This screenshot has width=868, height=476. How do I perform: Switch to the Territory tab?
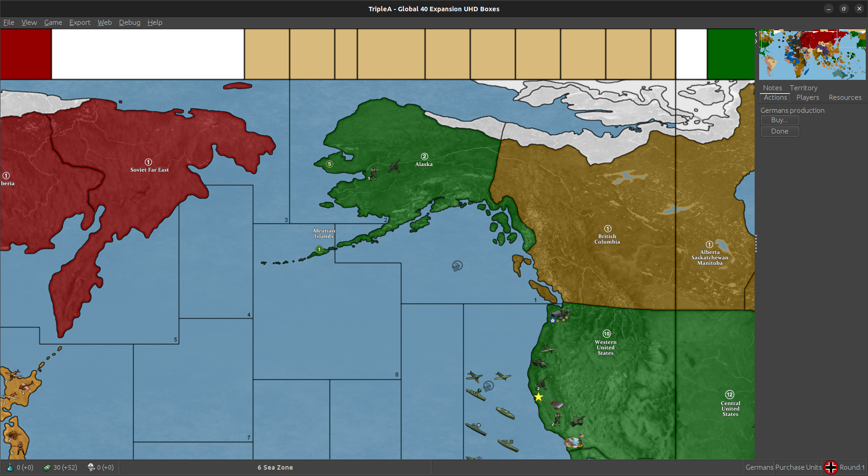tap(803, 88)
